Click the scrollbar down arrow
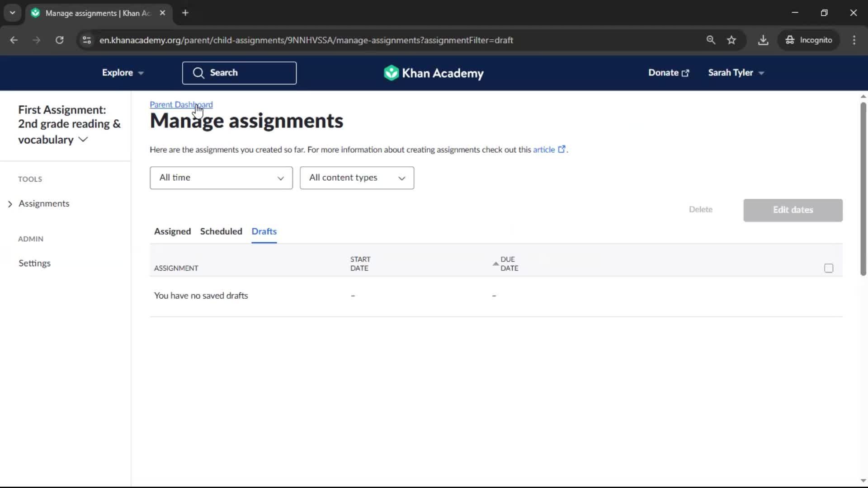The width and height of the screenshot is (868, 488). coord(863,481)
